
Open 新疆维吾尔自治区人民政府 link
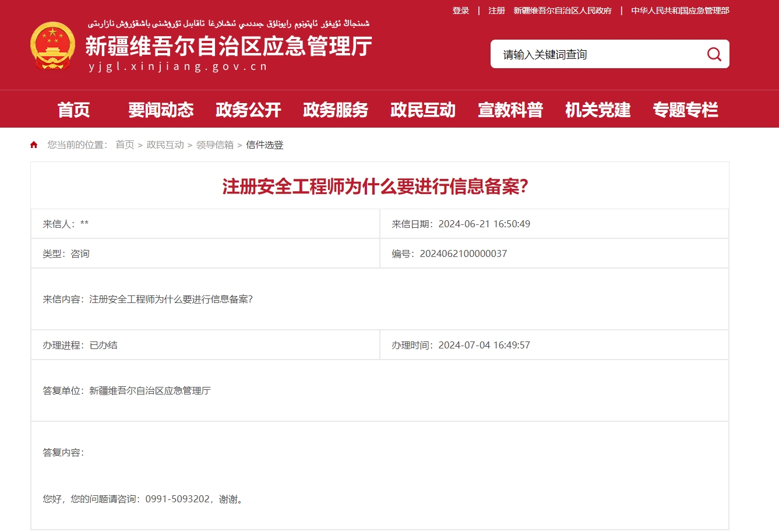pyautogui.click(x=562, y=10)
